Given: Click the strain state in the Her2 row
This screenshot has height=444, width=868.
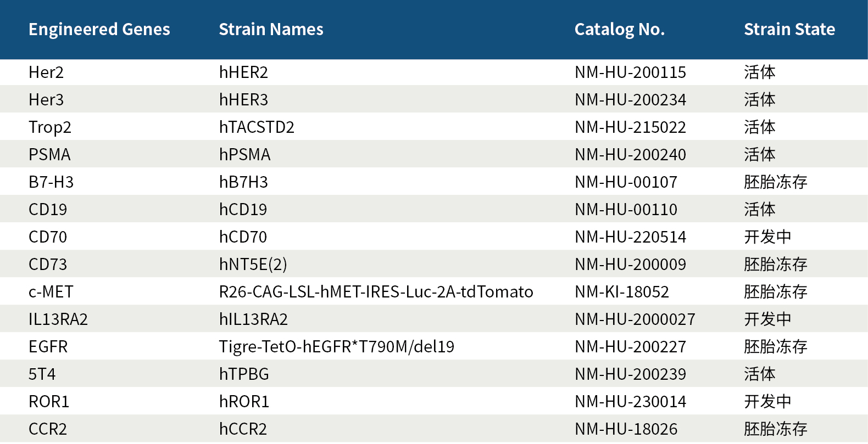Looking at the screenshot, I should 759,72.
